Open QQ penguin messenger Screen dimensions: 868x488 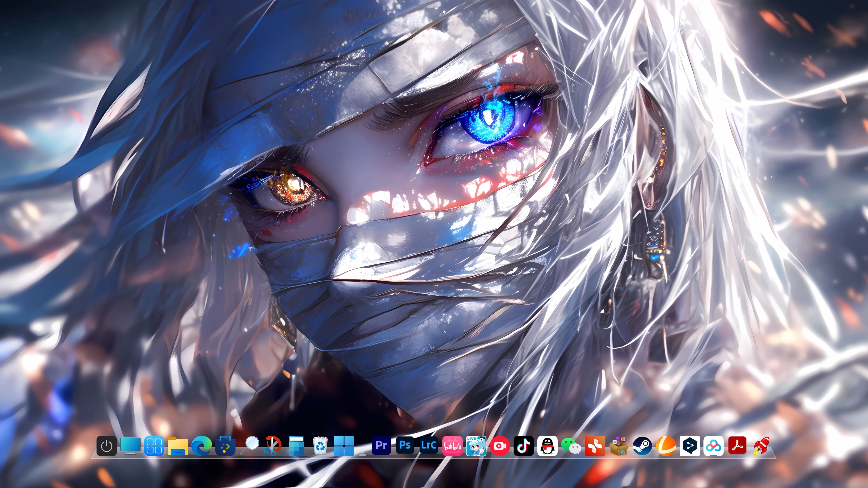[547, 446]
